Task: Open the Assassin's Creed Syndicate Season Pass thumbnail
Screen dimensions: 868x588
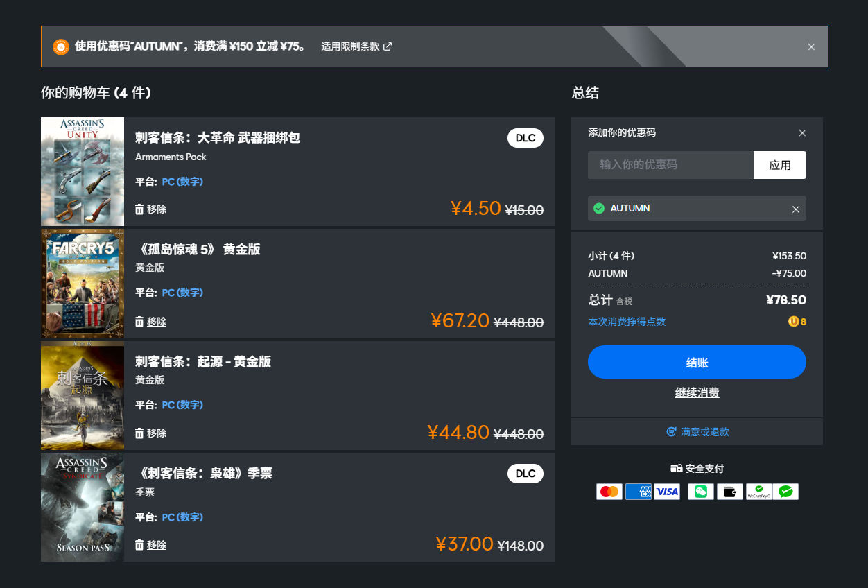Action: [x=83, y=508]
